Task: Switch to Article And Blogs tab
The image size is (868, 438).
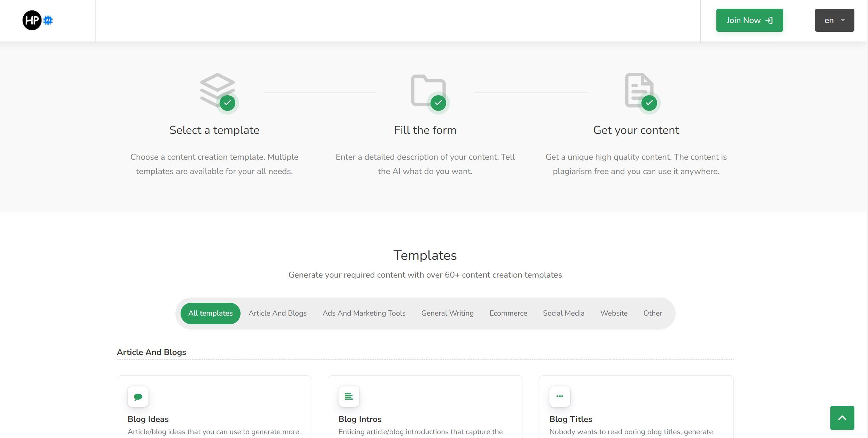Action: [x=277, y=313]
